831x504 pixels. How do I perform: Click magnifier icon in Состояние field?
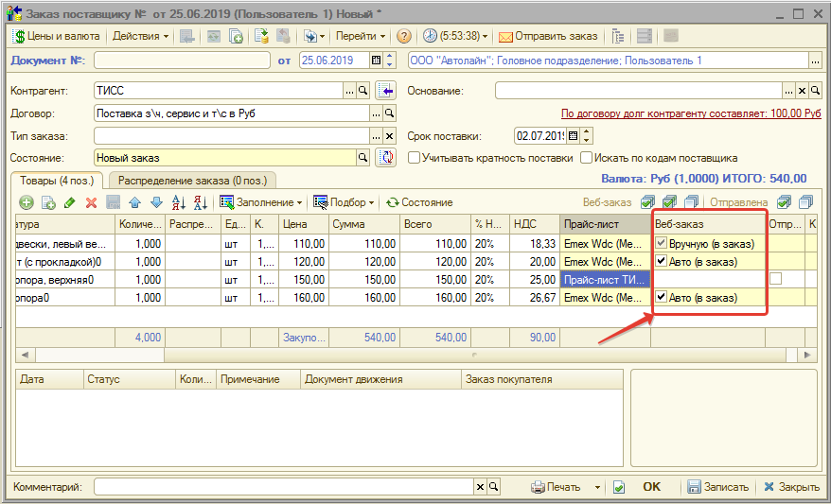click(x=363, y=158)
